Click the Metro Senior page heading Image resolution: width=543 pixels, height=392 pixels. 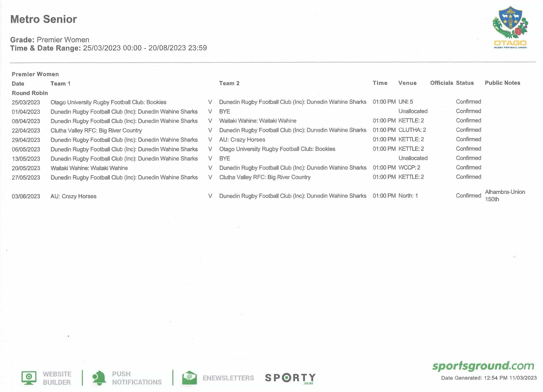(44, 19)
